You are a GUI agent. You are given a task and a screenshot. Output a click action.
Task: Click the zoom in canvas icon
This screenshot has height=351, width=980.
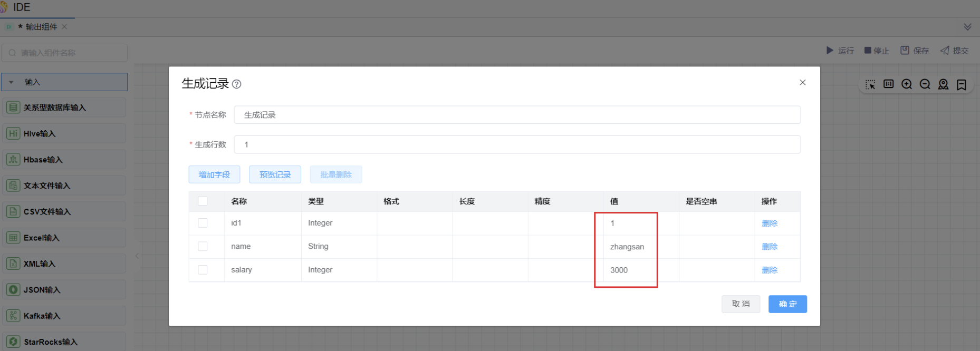click(x=907, y=84)
